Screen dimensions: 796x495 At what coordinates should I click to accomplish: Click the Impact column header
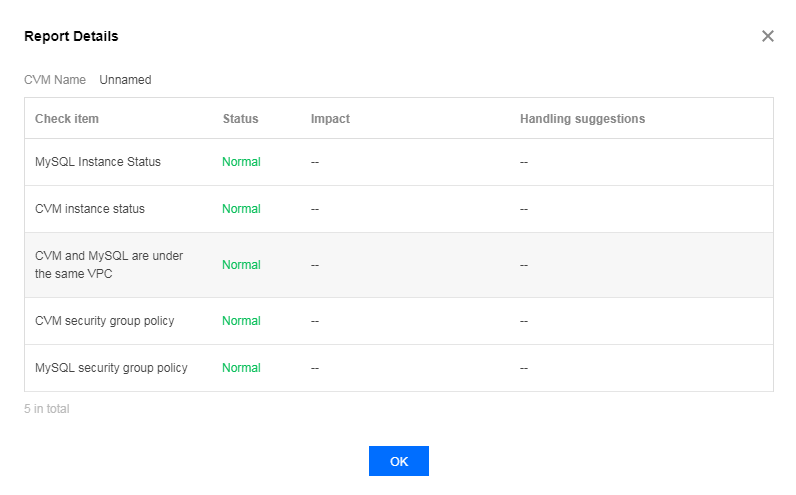[x=330, y=119]
